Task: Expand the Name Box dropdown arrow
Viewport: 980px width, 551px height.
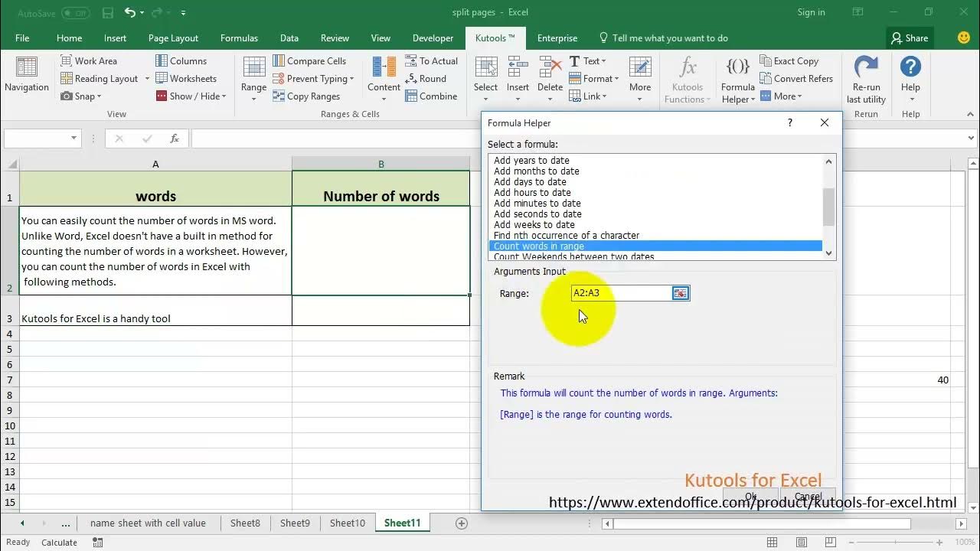Action: [74, 139]
